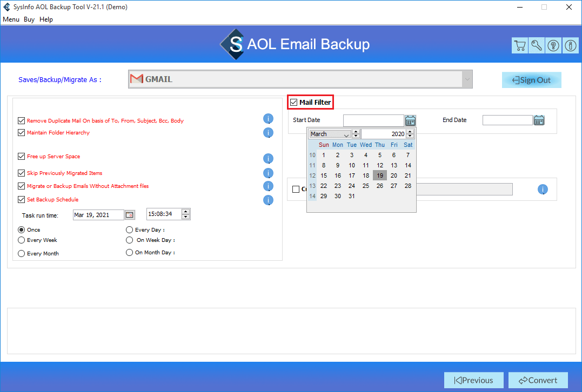Select the On Month Day radio button
The image size is (582, 392).
129,252
